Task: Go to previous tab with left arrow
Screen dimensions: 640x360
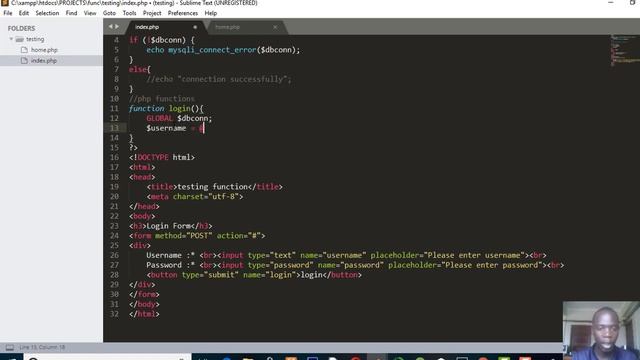Action: (110, 27)
